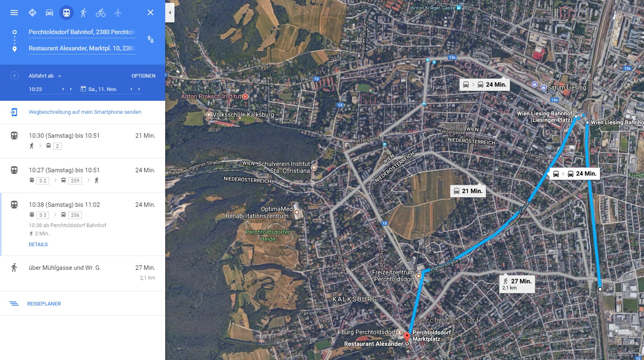Select route with S 2 and 259

82,176
